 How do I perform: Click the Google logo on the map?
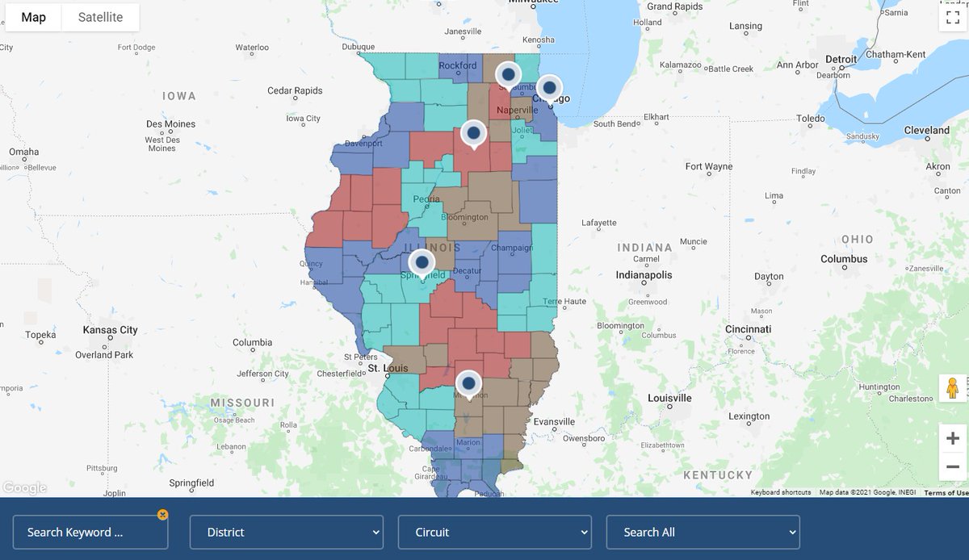24,487
